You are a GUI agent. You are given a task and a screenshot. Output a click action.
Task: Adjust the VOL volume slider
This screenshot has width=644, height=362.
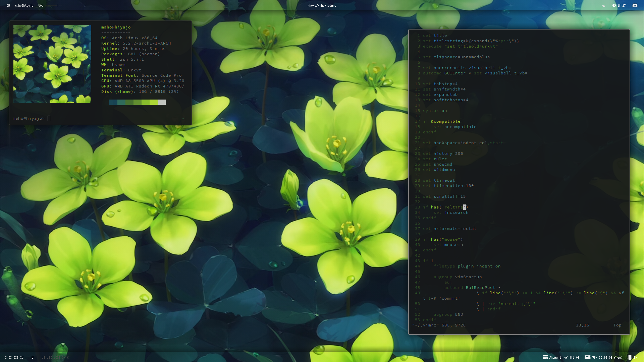coord(54,5)
